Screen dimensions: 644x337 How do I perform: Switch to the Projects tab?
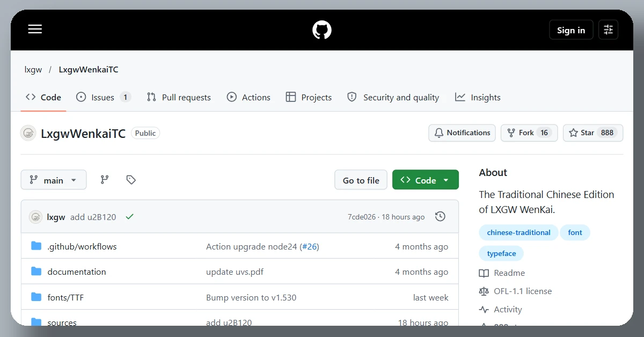tap(309, 97)
